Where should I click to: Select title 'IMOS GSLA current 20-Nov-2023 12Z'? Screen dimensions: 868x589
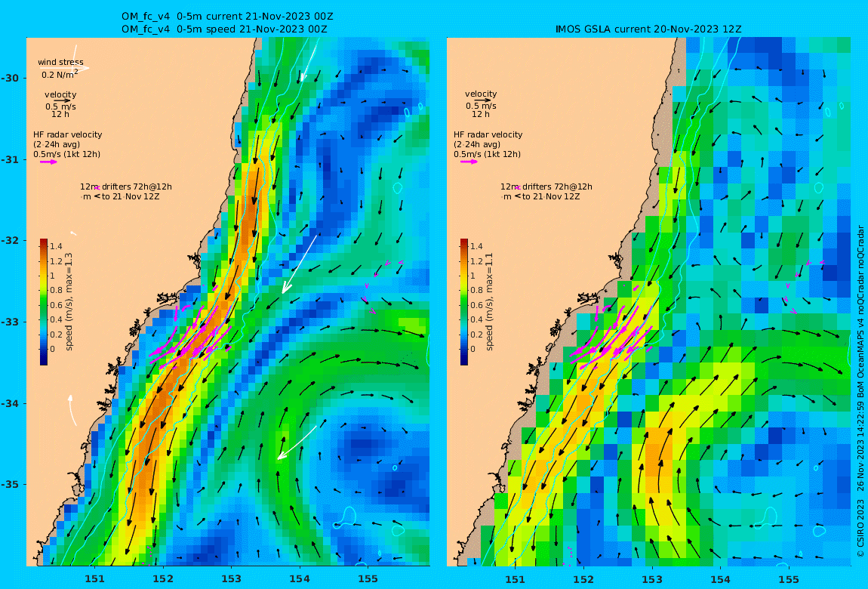pyautogui.click(x=648, y=29)
